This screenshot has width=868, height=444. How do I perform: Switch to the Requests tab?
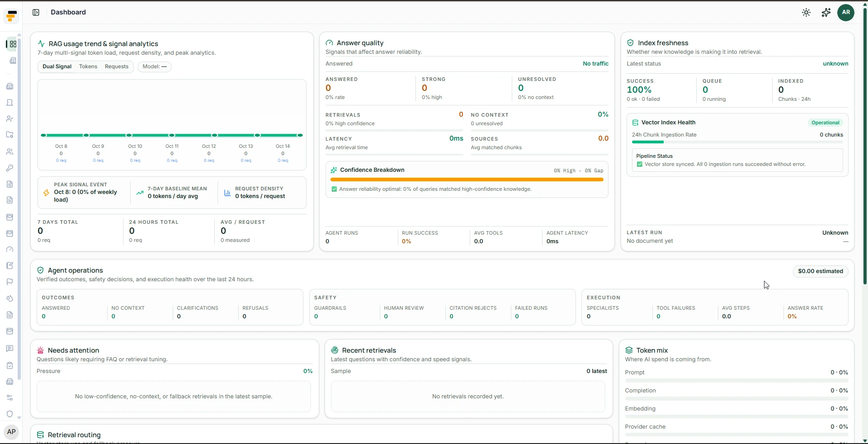[x=117, y=66]
